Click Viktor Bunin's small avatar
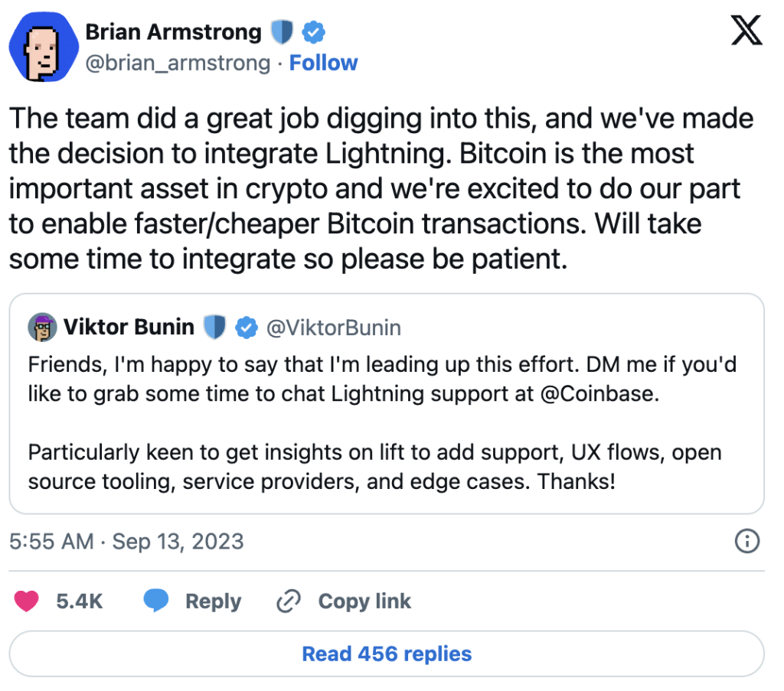784x691 pixels. point(42,328)
